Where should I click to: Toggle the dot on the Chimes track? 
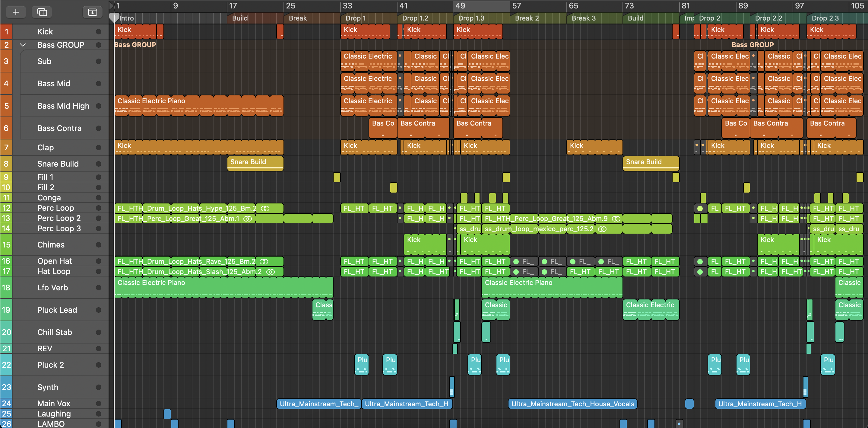tap(98, 245)
